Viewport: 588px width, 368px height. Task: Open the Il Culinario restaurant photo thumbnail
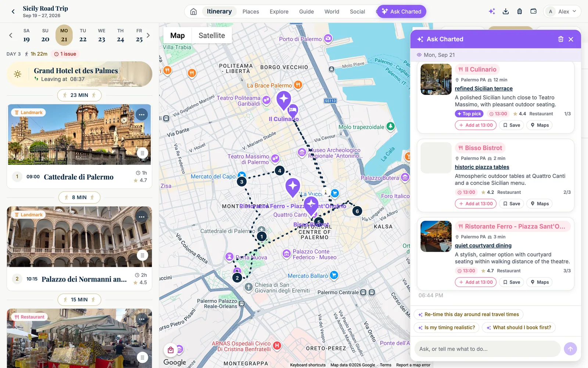(436, 79)
